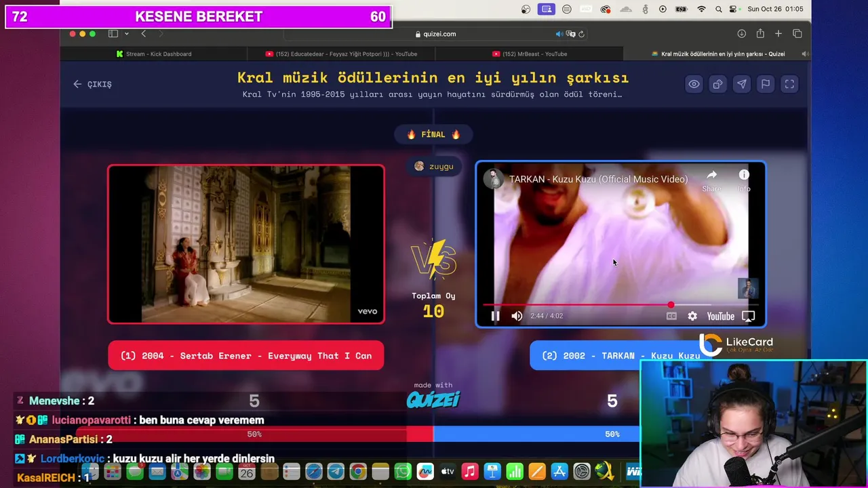Viewport: 868px width, 488px height.
Task: Click the vote percentage bar blue 50% side
Action: (x=536, y=434)
